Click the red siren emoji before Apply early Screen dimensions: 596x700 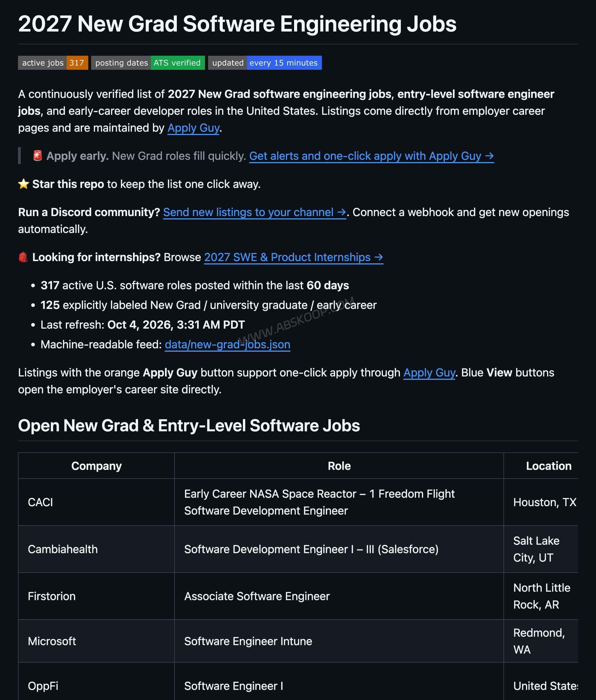point(37,156)
